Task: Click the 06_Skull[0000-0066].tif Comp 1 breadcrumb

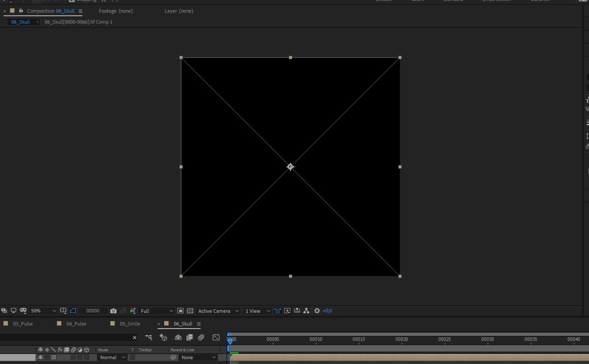Action: [78, 22]
